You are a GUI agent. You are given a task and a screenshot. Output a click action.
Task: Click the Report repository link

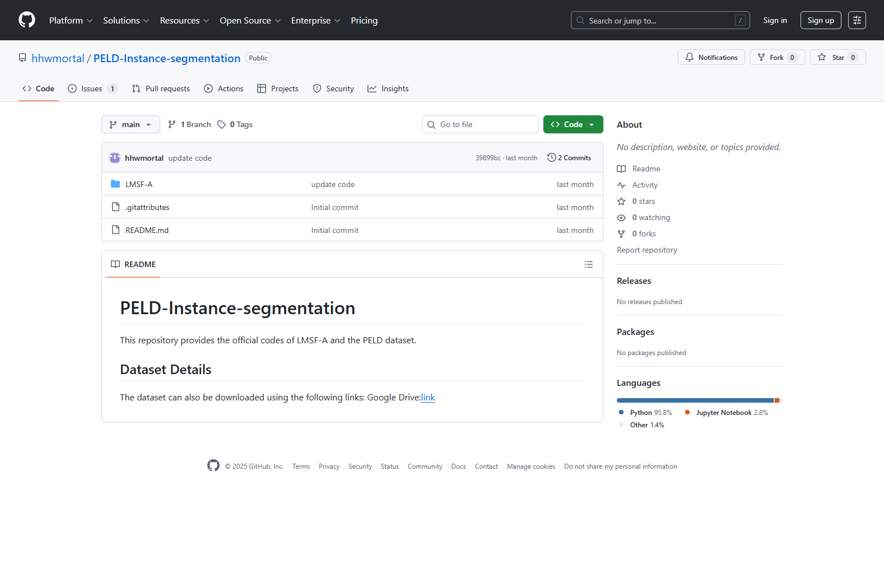click(x=647, y=250)
